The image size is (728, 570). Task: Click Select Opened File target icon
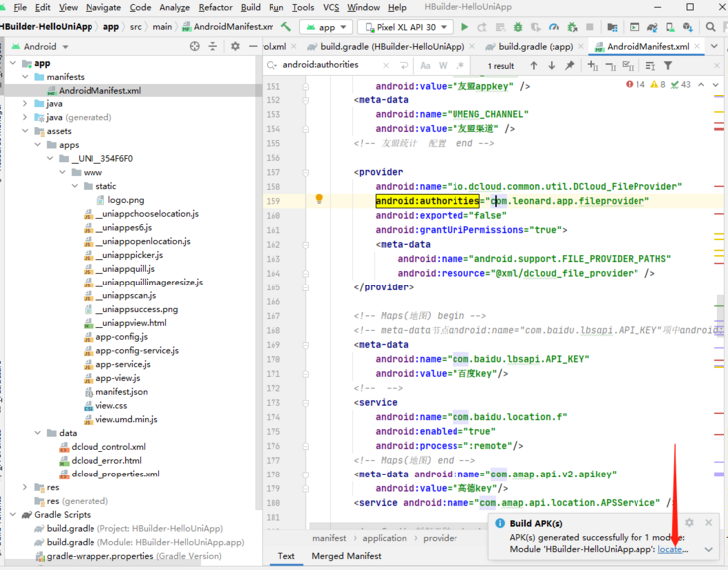[195, 46]
